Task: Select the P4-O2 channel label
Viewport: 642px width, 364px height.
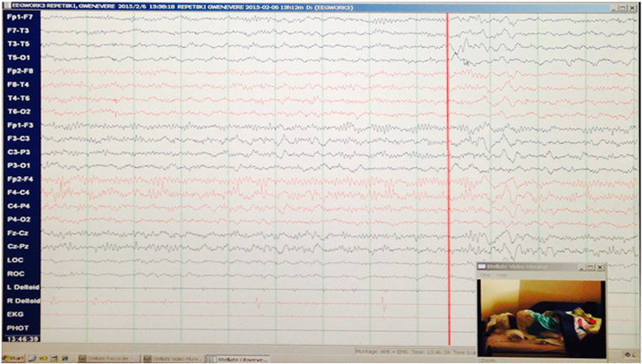Action: pyautogui.click(x=19, y=220)
